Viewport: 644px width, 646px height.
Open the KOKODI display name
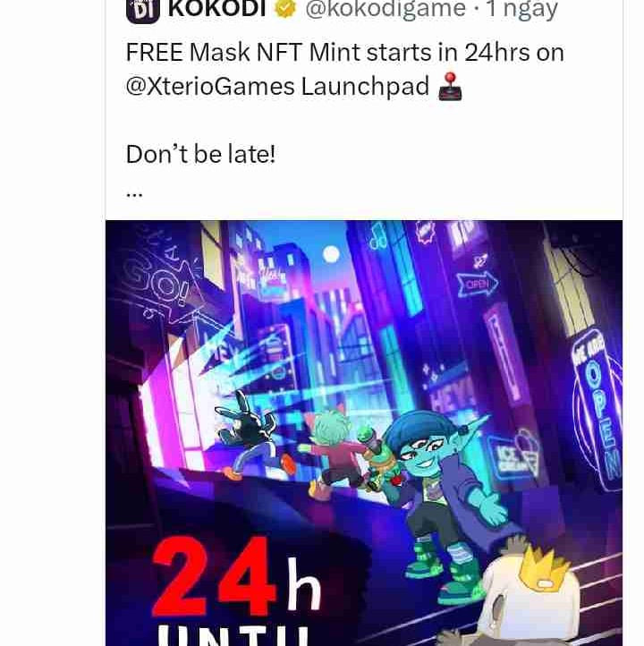point(216,9)
